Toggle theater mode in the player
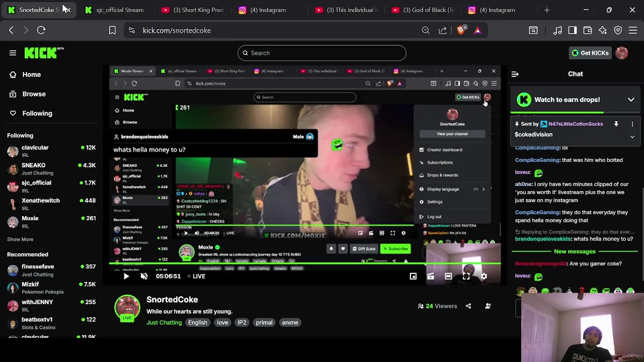 coord(448,276)
